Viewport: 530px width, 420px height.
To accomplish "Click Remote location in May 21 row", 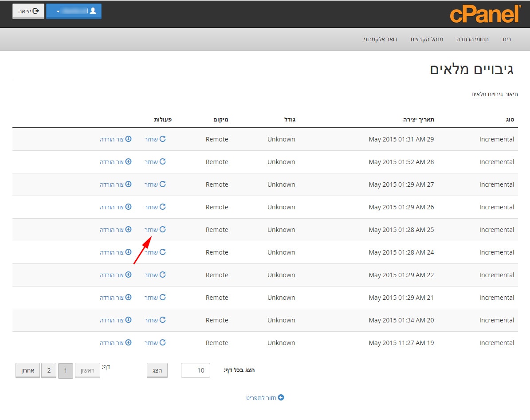I will tap(217, 298).
